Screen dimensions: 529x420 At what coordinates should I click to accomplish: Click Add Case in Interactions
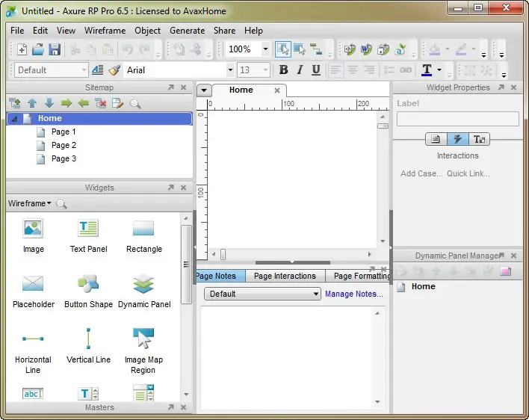(421, 173)
